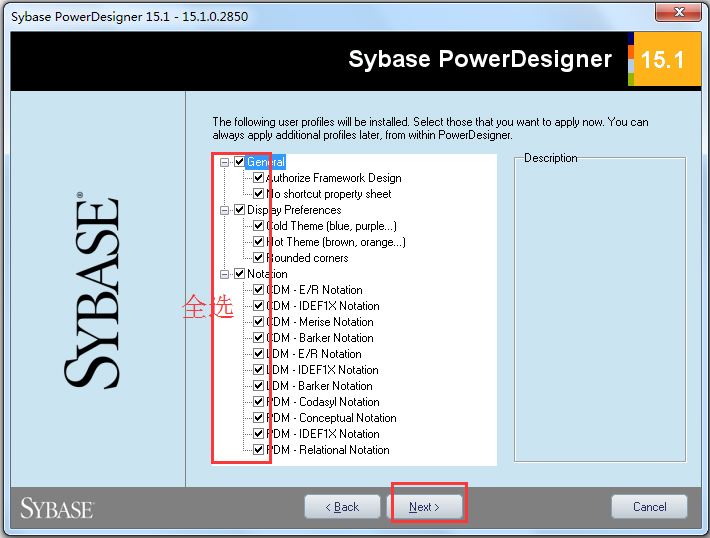Toggle the Rounded corners checkbox
This screenshot has height=538, width=710.
point(259,258)
